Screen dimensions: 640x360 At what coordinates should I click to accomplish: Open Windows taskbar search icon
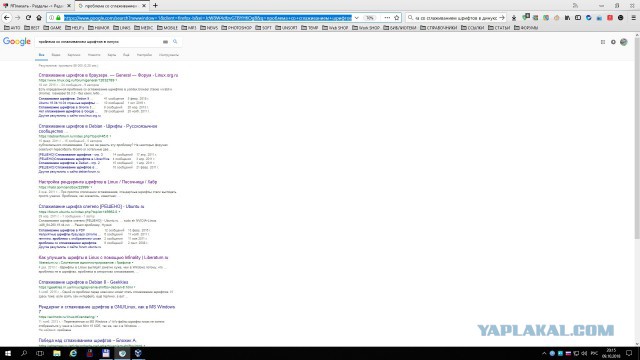coord(24,353)
